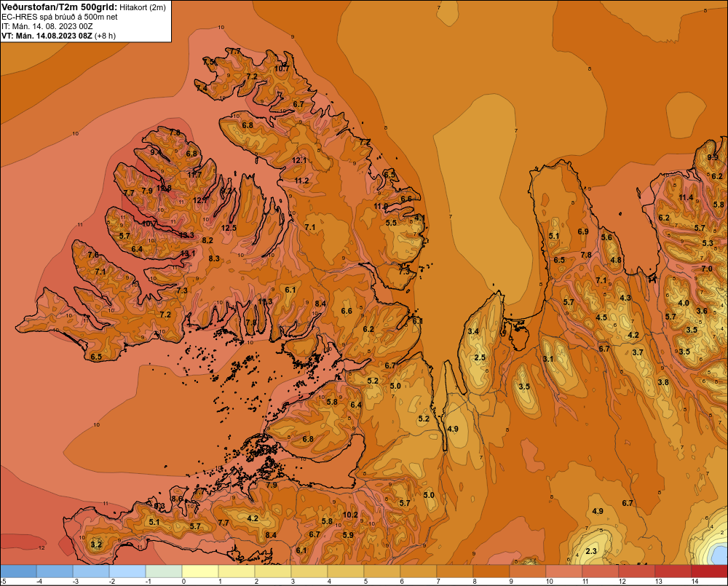Click the 2.3 temperature value on the map

[591, 552]
